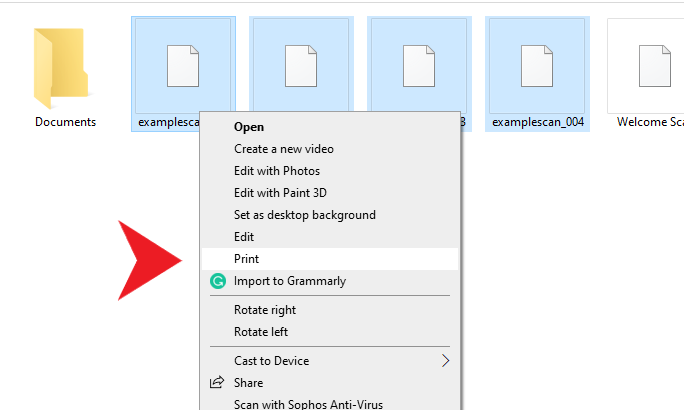Click the examplescan_003 file icon
This screenshot has height=410, width=684.
[419, 65]
